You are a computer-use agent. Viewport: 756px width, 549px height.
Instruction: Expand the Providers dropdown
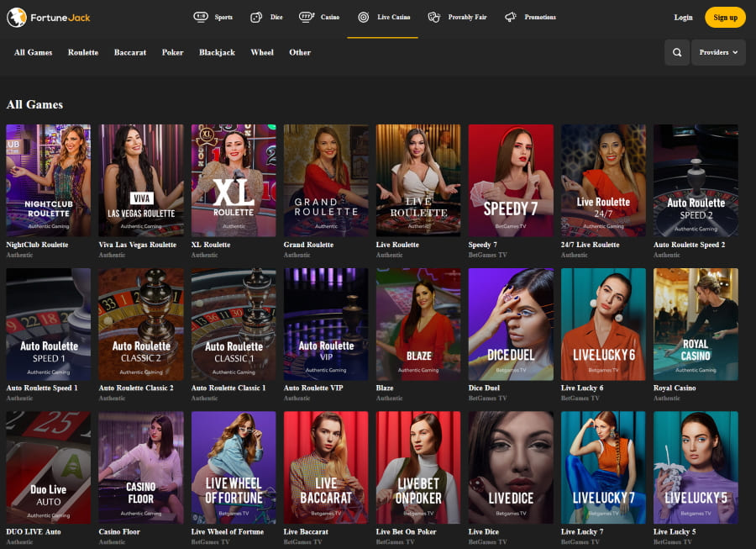[x=718, y=52]
